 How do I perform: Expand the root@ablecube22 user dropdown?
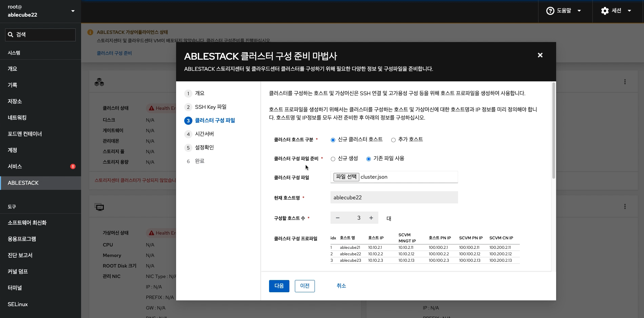73,11
